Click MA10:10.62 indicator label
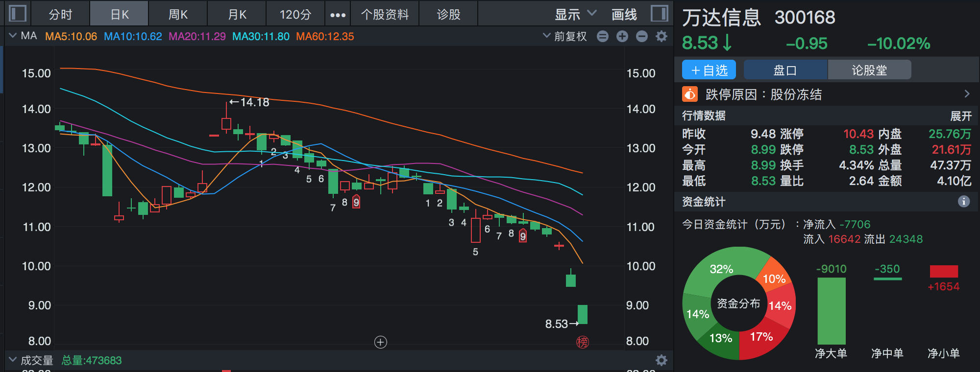The height and width of the screenshot is (372, 980). [133, 36]
